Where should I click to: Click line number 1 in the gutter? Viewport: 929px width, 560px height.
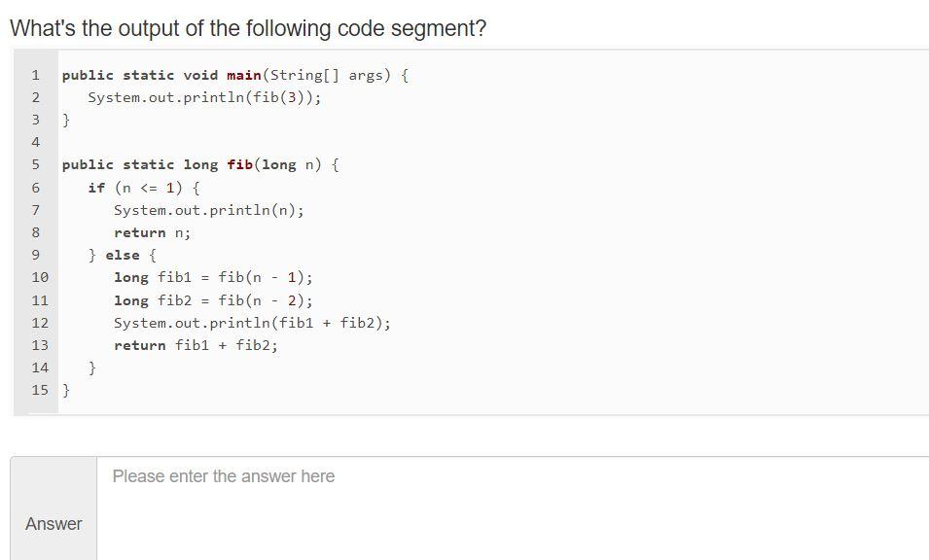[x=35, y=75]
